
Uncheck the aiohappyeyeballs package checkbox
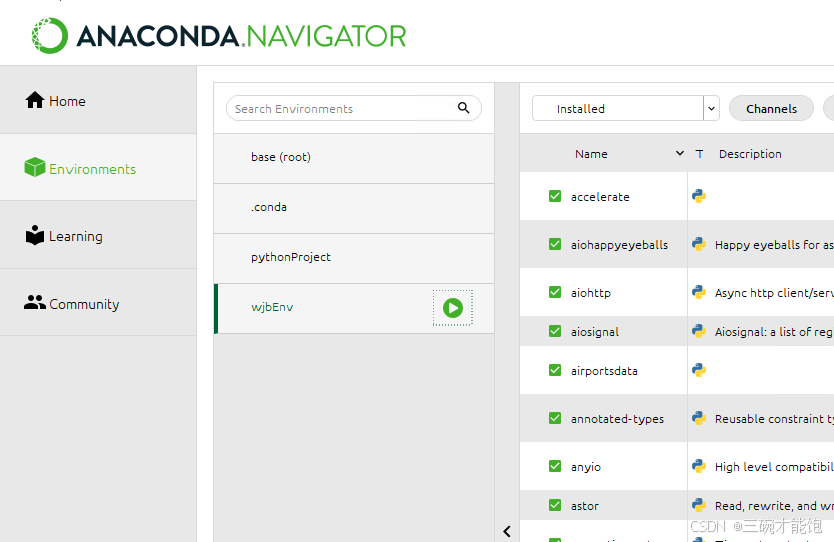[x=555, y=244]
